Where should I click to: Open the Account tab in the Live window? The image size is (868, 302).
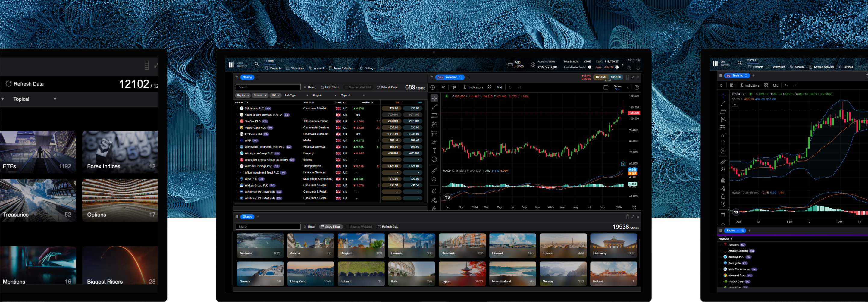797,67
